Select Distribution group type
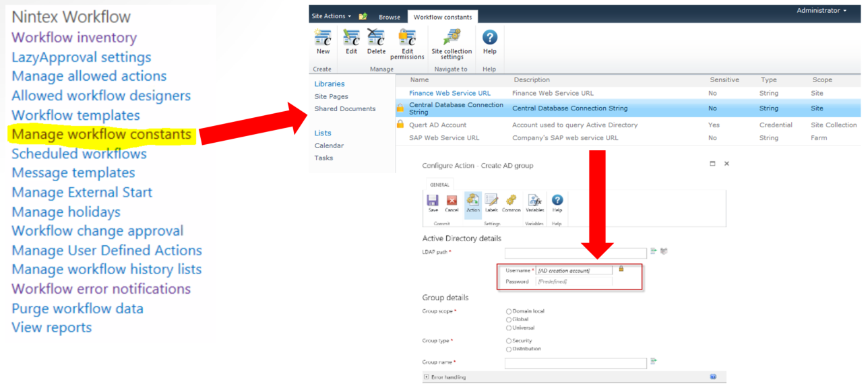The width and height of the screenshot is (868, 390). click(509, 349)
